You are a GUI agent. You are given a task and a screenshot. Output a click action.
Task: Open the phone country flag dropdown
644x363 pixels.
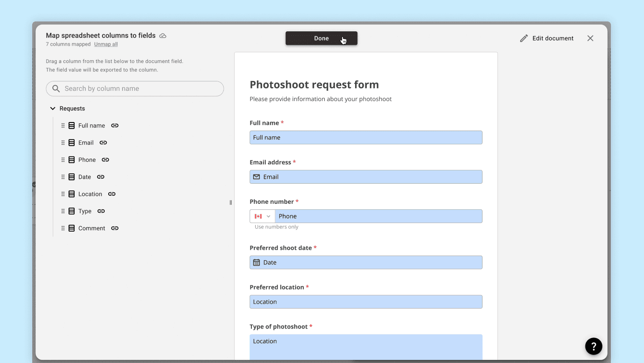[x=263, y=216]
